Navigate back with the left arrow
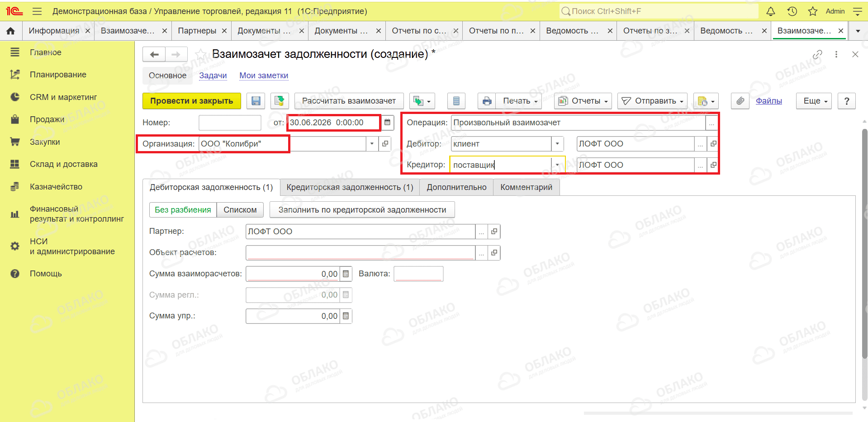The width and height of the screenshot is (868, 422). coord(154,55)
